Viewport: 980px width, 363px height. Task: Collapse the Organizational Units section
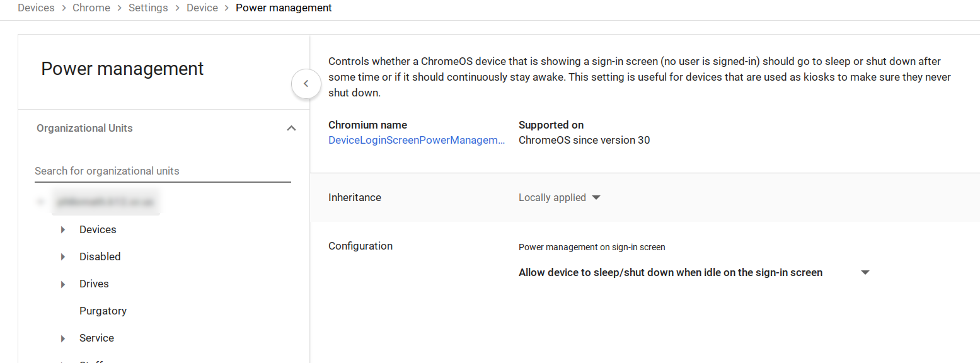291,128
